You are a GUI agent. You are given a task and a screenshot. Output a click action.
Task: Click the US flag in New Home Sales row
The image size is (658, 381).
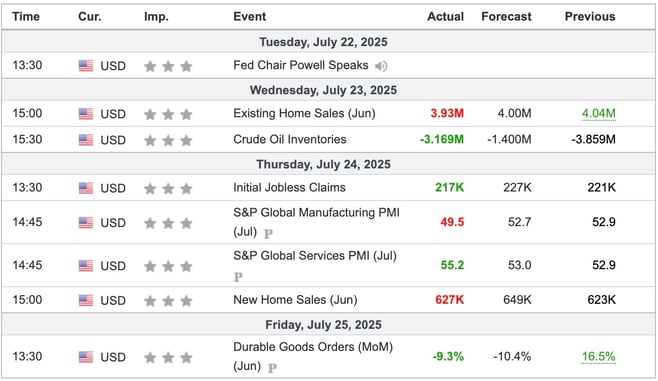(86, 300)
